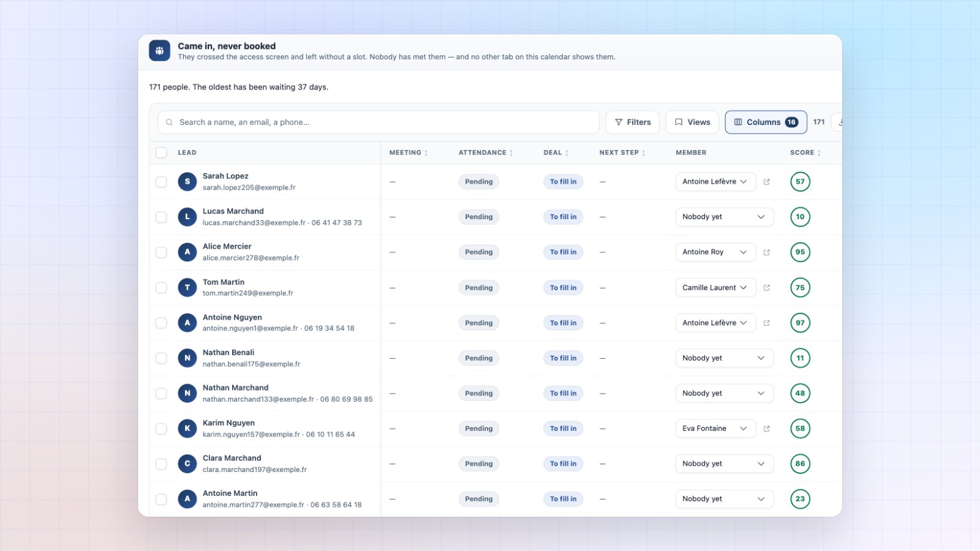Sort by the Next Step column arrow

(x=644, y=153)
